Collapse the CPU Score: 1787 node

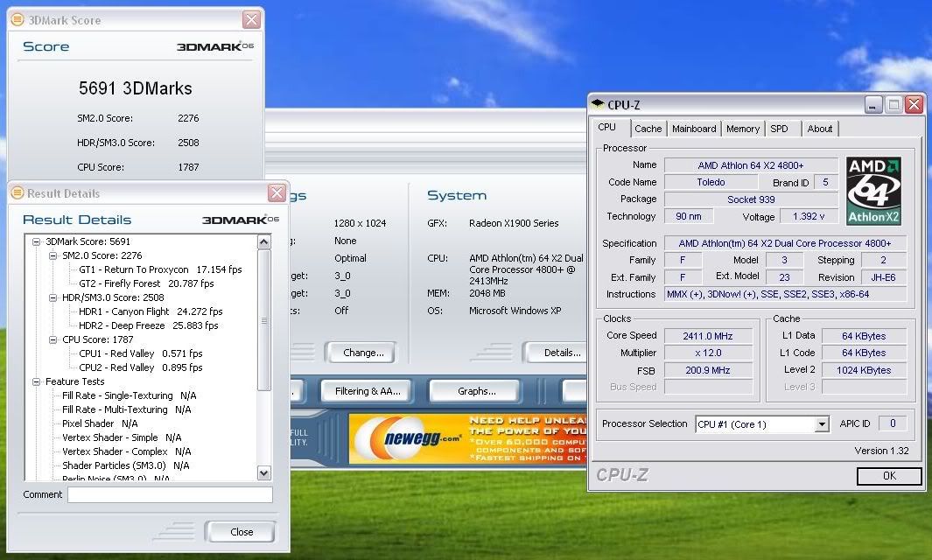point(53,339)
